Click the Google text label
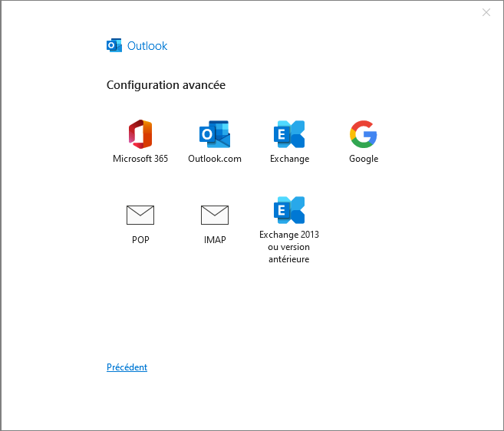504x431 pixels. coord(364,159)
